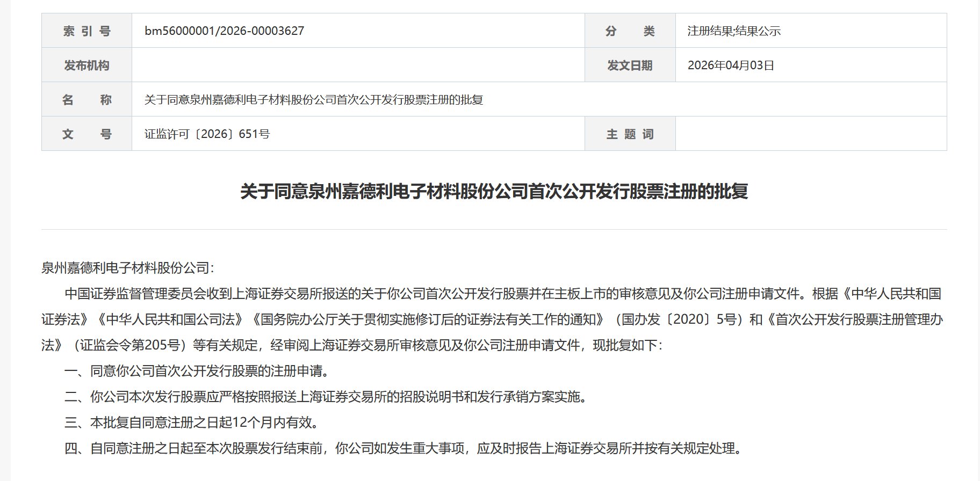Click the 注册结果;结果公示 category value
The width and height of the screenshot is (980, 481).
pos(733,31)
